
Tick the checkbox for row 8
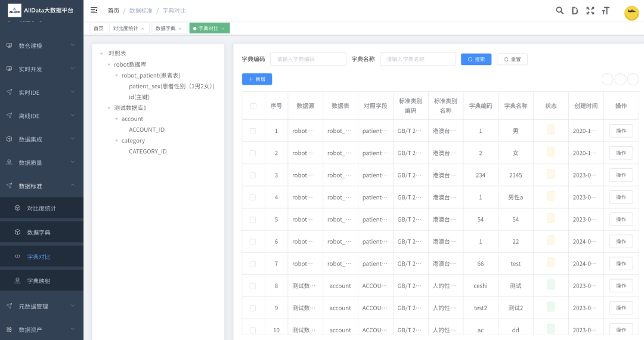click(x=253, y=286)
